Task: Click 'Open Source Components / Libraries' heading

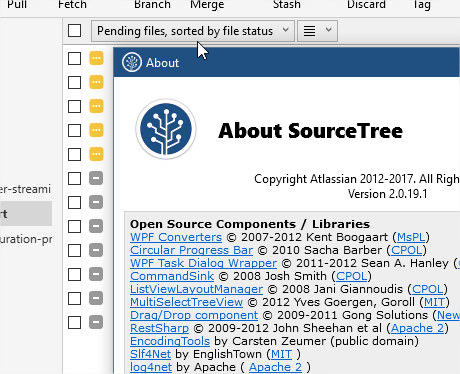Action: point(250,224)
